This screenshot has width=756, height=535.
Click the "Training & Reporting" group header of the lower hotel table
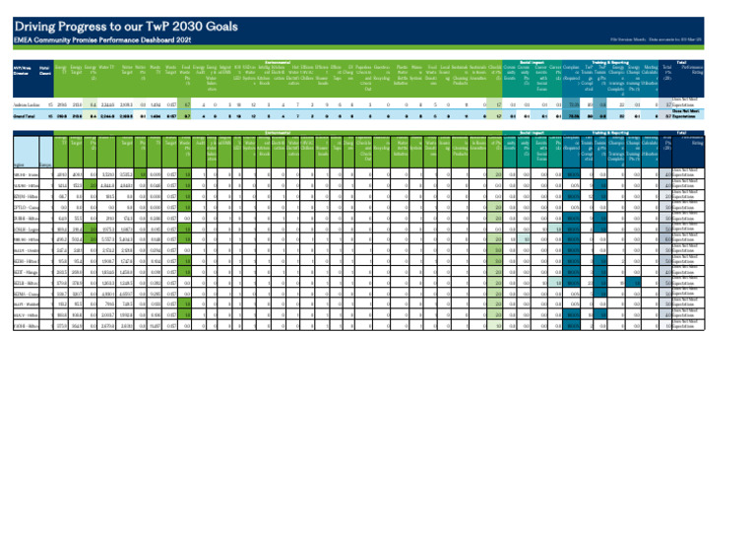(x=610, y=133)
